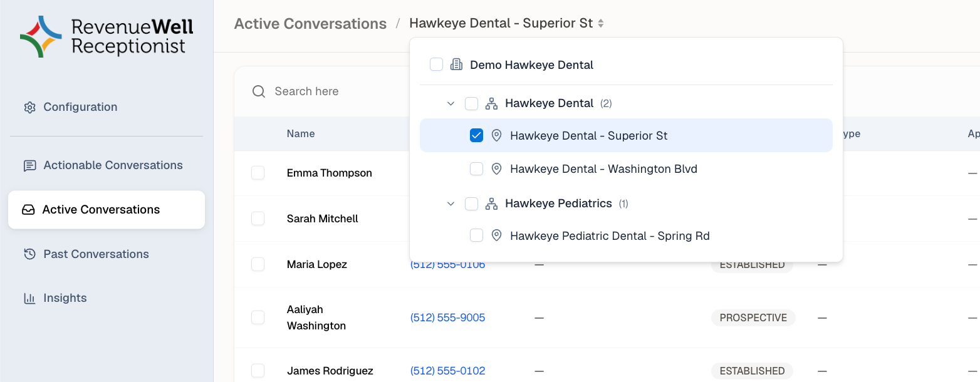Click phone number (512) 555-9005

coord(447,317)
